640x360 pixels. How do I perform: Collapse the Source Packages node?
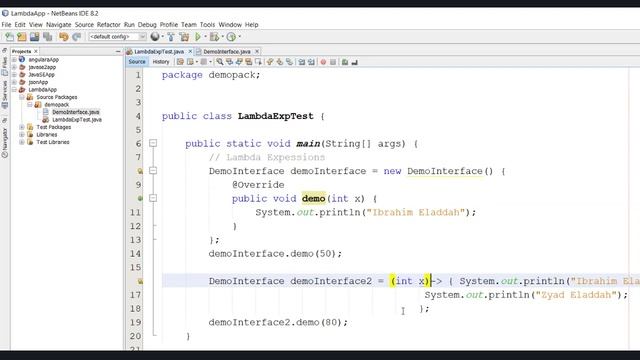pos(22,97)
